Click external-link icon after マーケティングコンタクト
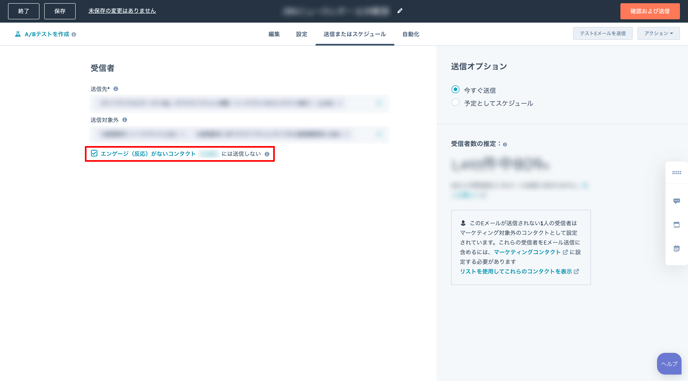 [x=565, y=252]
